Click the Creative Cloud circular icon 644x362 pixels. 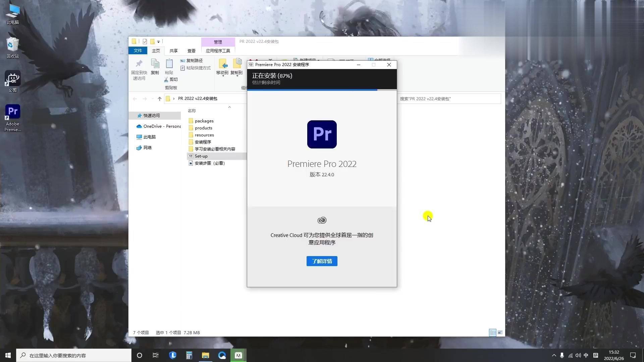(322, 220)
